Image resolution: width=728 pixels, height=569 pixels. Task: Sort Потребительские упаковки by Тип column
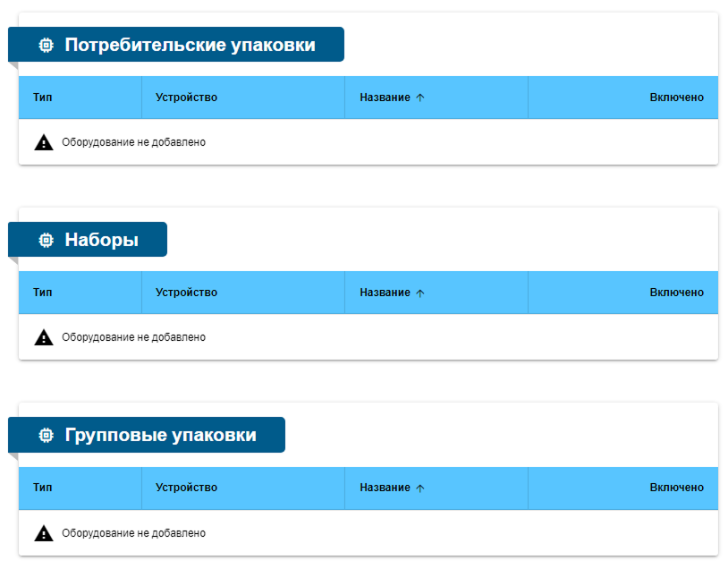point(42,98)
